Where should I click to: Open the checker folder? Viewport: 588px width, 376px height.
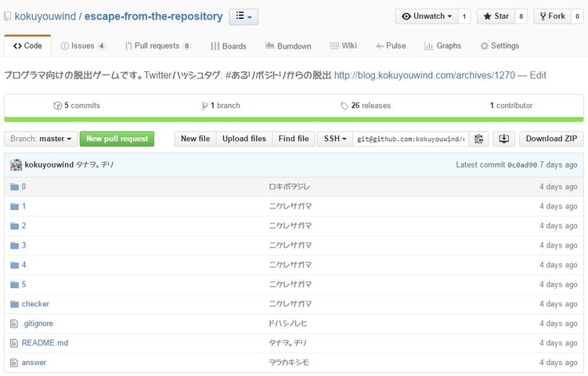click(x=35, y=304)
